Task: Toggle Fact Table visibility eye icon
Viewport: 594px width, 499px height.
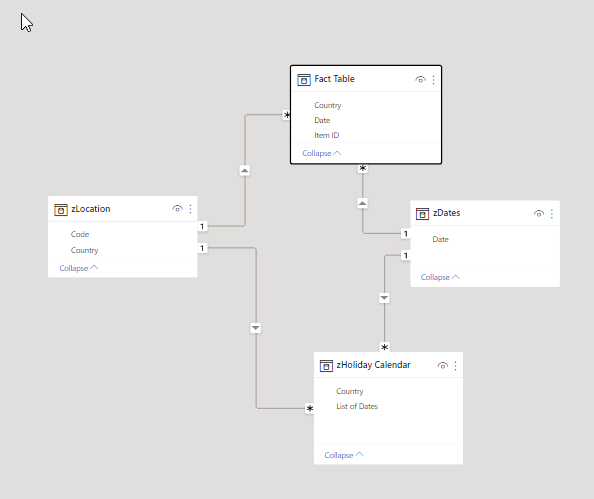Action: (x=420, y=80)
